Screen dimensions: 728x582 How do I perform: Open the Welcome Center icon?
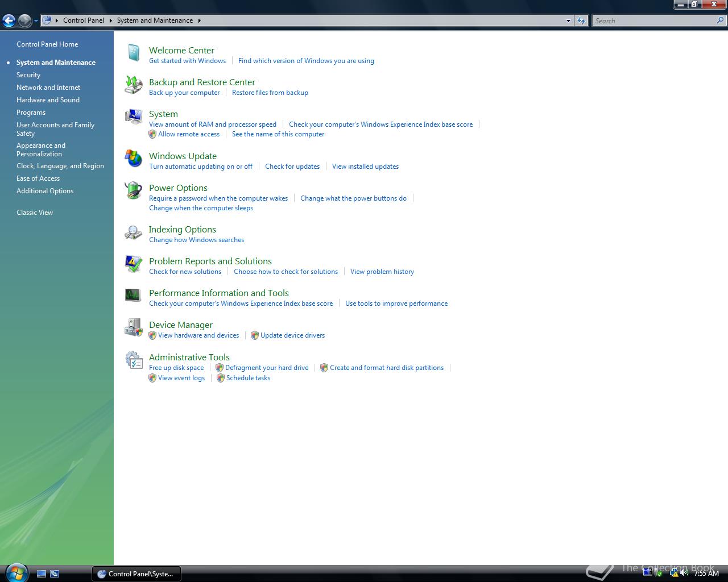134,53
